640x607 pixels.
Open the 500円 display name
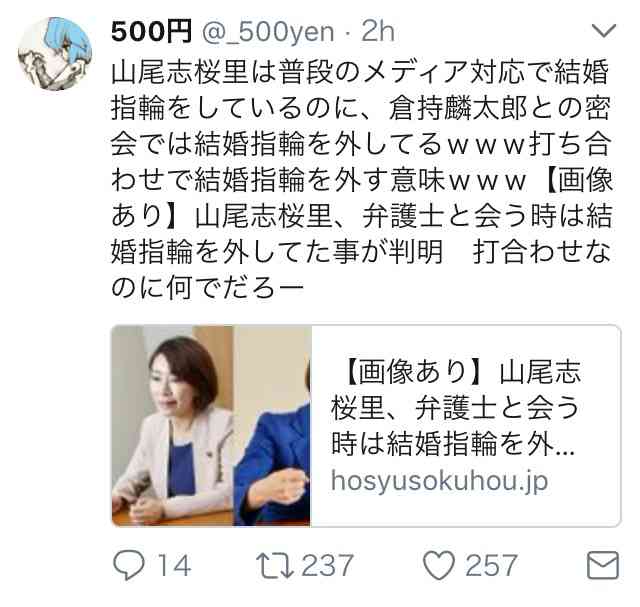151,32
